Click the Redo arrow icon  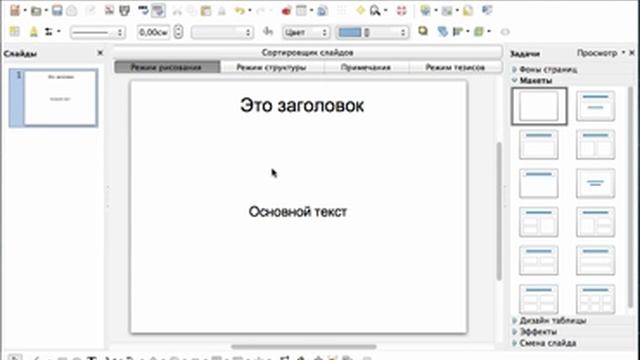coord(260,11)
